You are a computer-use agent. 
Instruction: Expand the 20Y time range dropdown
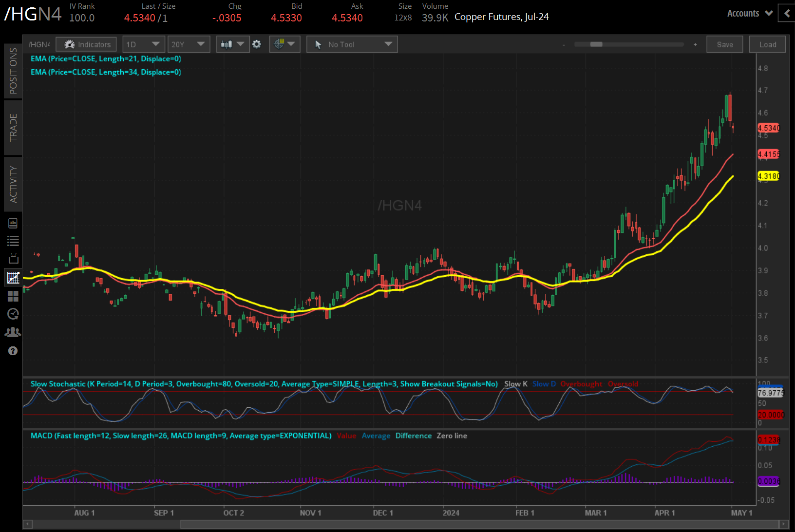coord(188,44)
